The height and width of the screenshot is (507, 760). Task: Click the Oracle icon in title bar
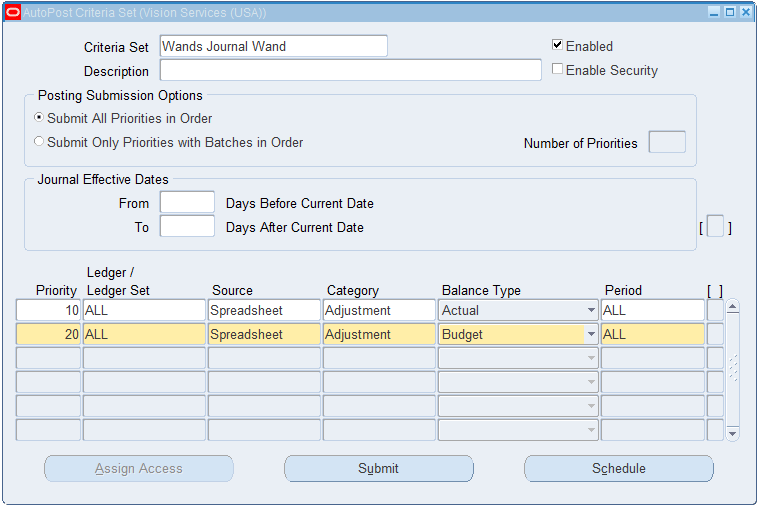13,12
